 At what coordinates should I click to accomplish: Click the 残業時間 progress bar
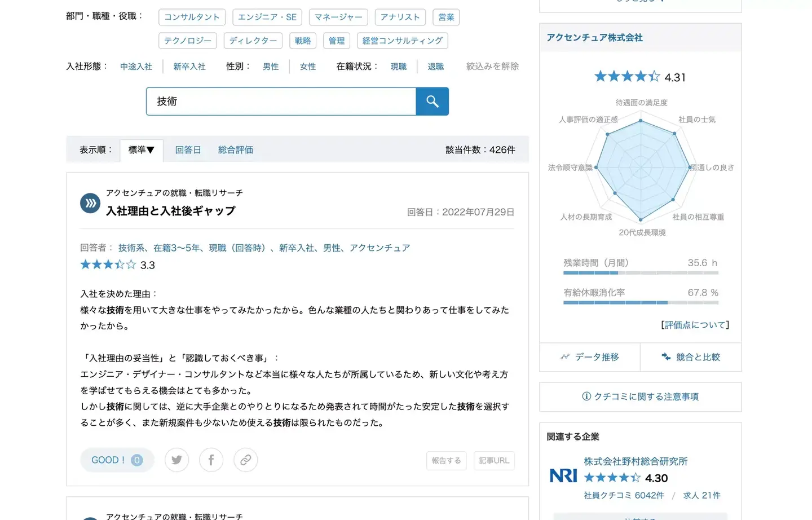[641, 273]
